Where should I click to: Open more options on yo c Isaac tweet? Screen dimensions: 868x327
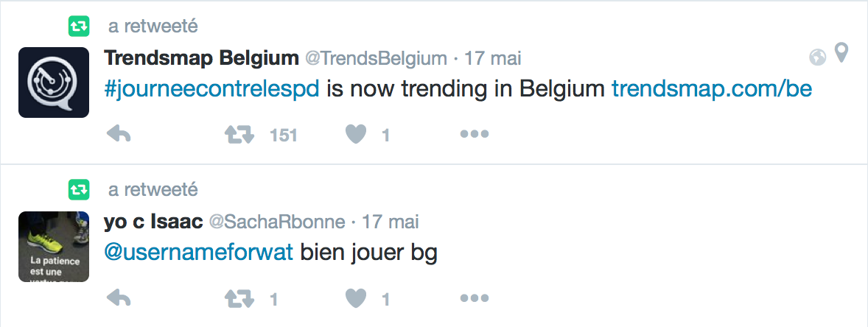pos(474,299)
